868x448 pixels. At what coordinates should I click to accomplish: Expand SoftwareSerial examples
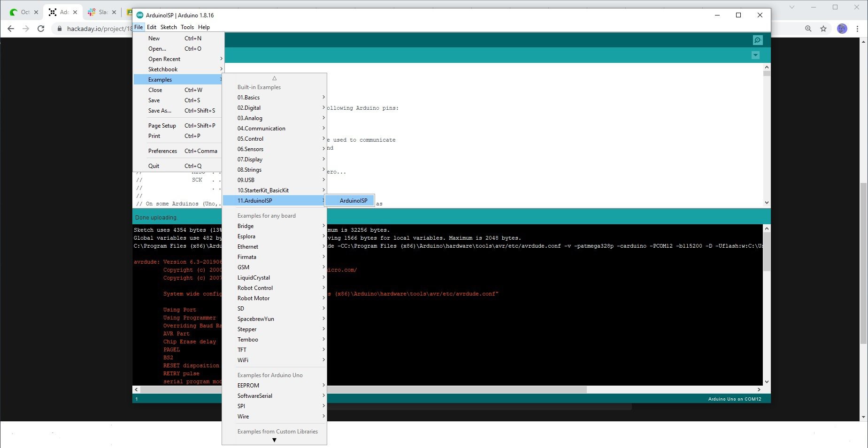(x=274, y=396)
